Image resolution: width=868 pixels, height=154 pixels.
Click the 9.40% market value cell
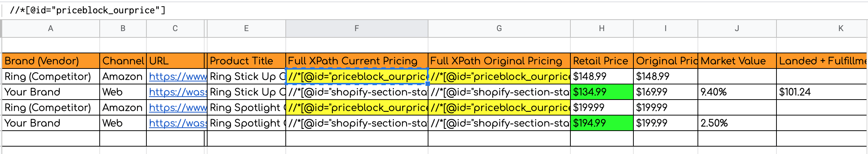click(x=737, y=92)
